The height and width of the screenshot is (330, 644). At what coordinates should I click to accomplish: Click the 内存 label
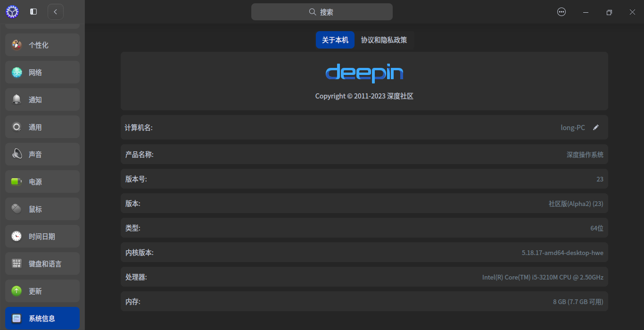pyautogui.click(x=132, y=302)
